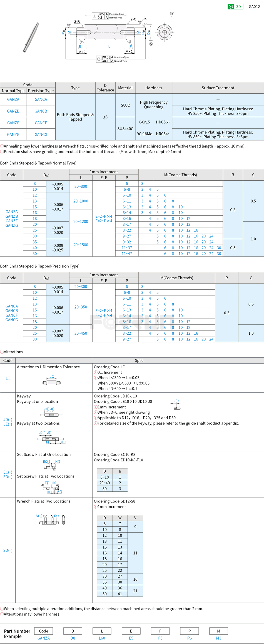Screen dimensions: 264x644
Task: Click info icon next to Alterations heading
Action: (2, 352)
